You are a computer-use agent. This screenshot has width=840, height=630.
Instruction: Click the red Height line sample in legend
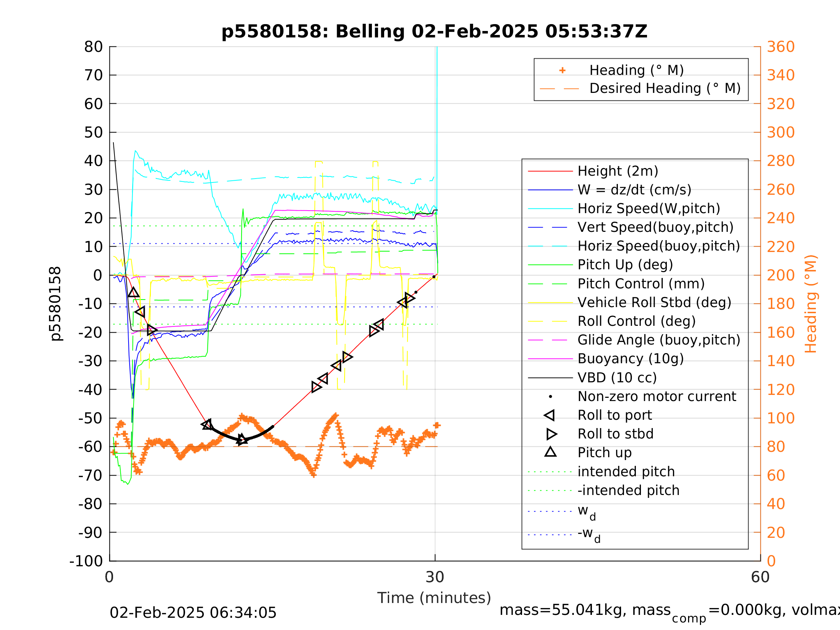coord(550,171)
